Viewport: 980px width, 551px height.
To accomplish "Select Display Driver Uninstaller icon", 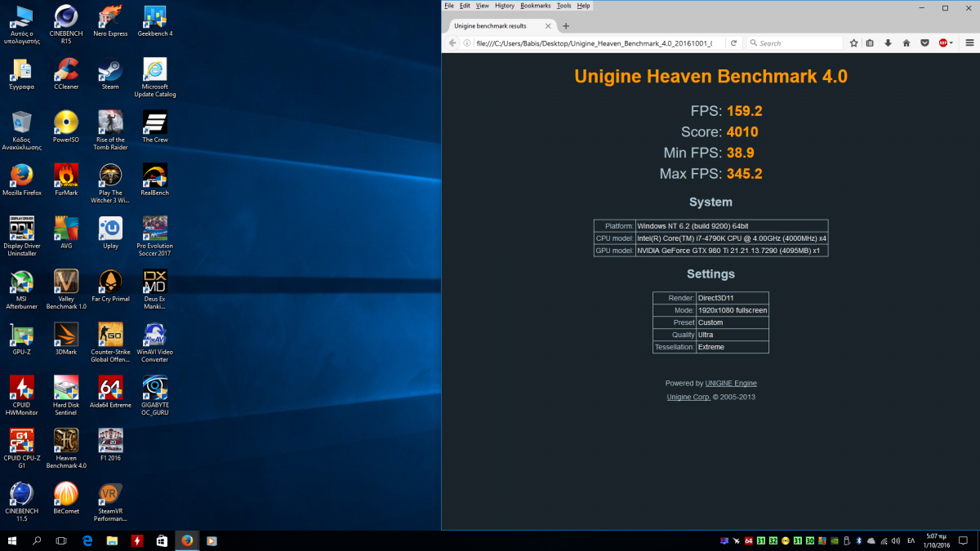I will coord(22,237).
